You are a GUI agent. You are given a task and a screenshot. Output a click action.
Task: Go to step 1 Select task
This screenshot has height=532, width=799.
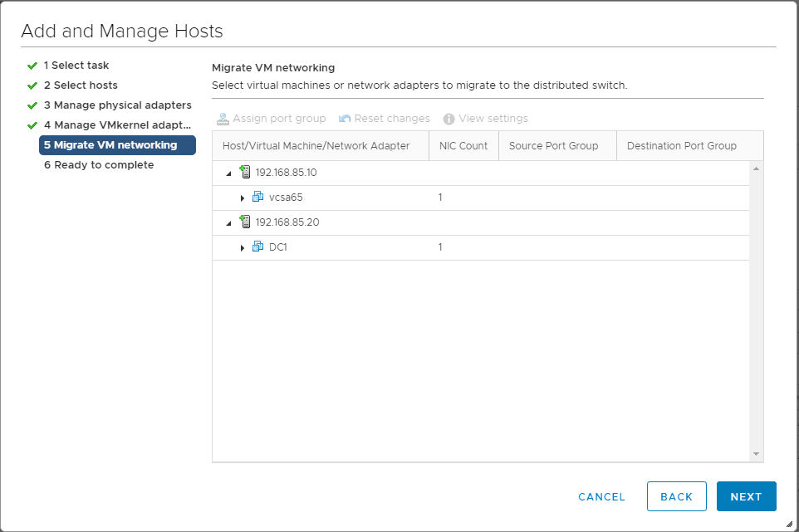(x=76, y=66)
